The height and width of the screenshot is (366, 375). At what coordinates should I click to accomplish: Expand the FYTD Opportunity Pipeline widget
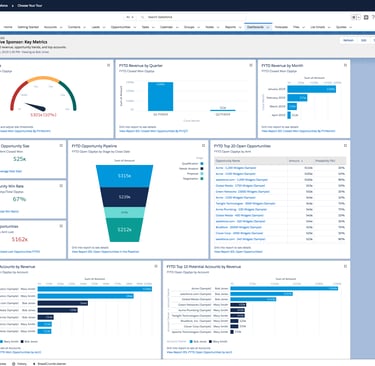point(203,146)
